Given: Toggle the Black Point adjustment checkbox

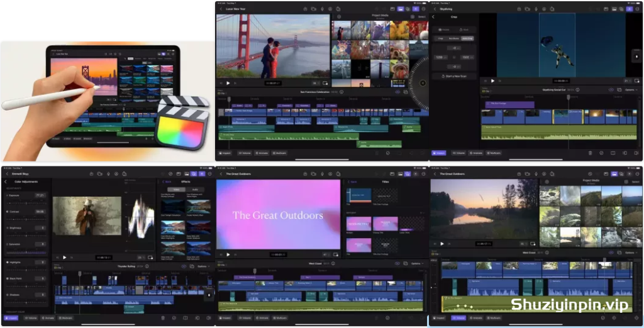Looking at the screenshot, I should (7, 278).
